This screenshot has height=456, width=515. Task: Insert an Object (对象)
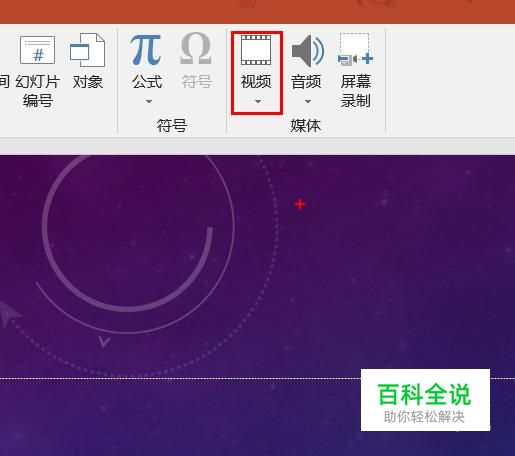coord(88,62)
